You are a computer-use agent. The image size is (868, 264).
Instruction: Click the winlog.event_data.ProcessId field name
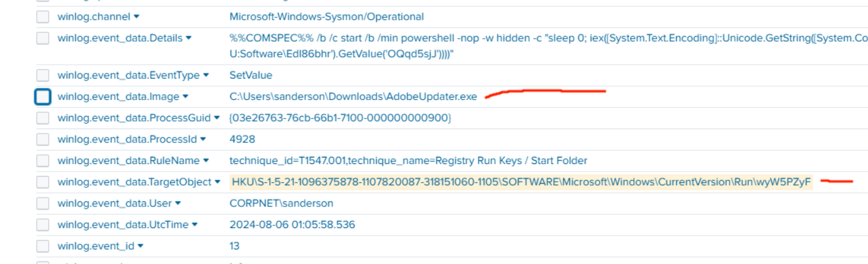pos(127,139)
